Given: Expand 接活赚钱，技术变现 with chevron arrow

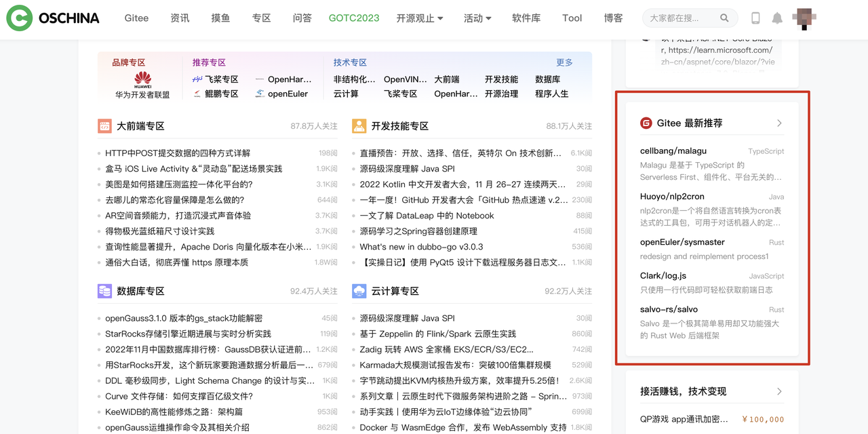Looking at the screenshot, I should pyautogui.click(x=779, y=391).
